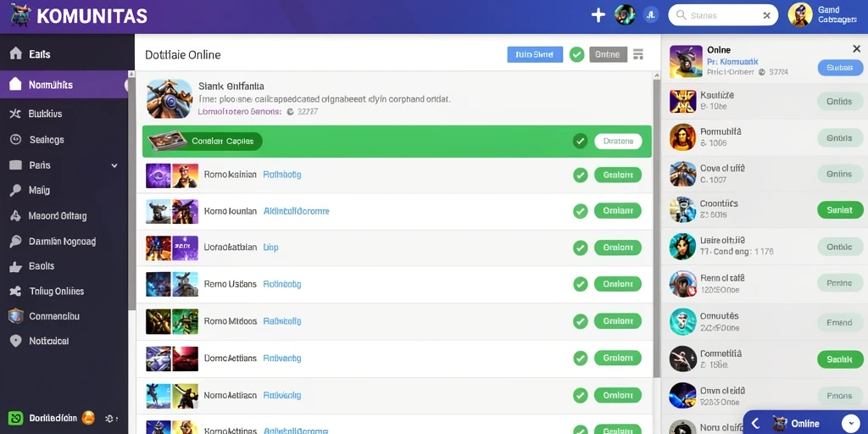Click the plus icon in top bar
The width and height of the screenshot is (868, 434).
pos(598,15)
